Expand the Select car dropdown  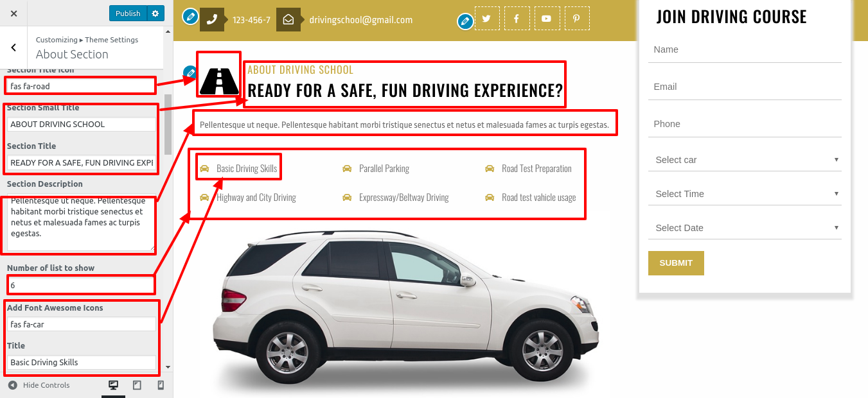point(745,160)
